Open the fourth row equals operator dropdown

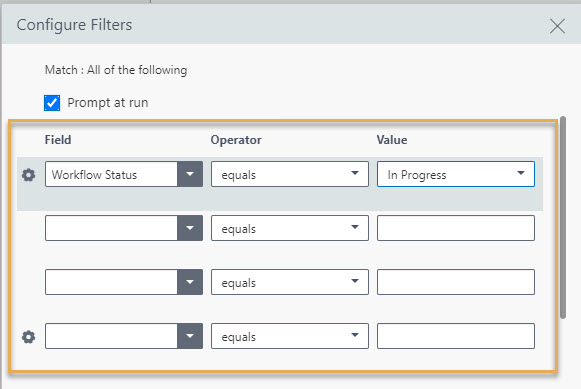point(290,336)
